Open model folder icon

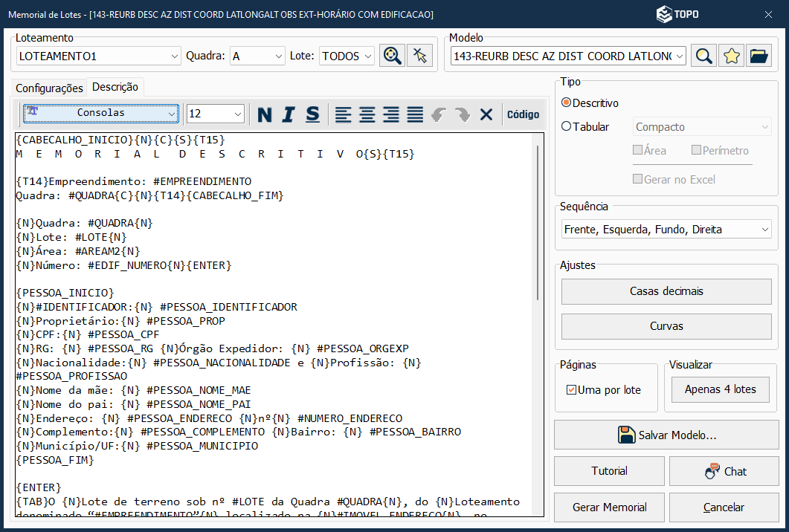point(759,56)
